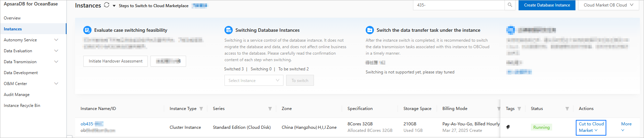Focus the instance search field

point(459,5)
